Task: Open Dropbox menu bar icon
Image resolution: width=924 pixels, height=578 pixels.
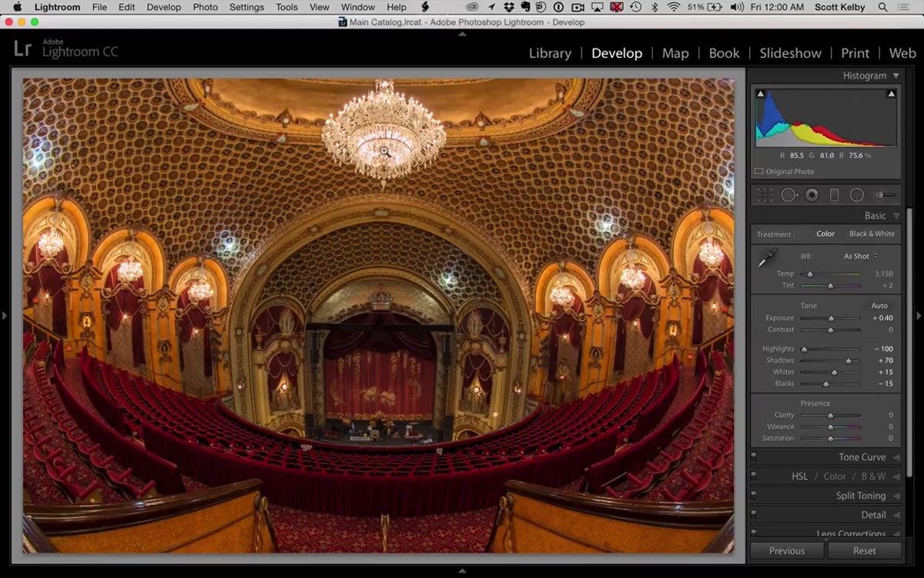Action: coord(507,7)
